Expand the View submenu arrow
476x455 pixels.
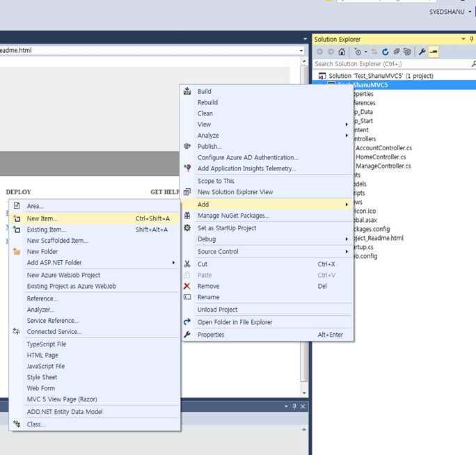point(347,125)
